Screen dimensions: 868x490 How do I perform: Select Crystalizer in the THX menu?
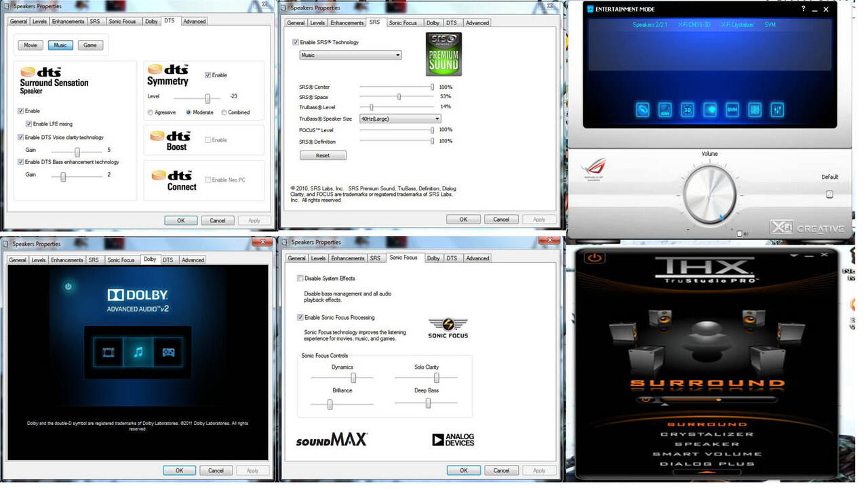[707, 434]
